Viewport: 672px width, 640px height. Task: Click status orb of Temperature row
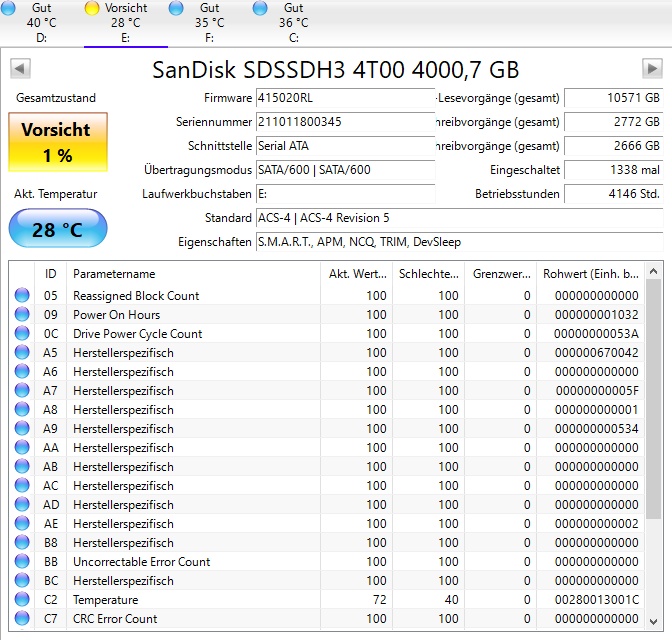[22, 599]
